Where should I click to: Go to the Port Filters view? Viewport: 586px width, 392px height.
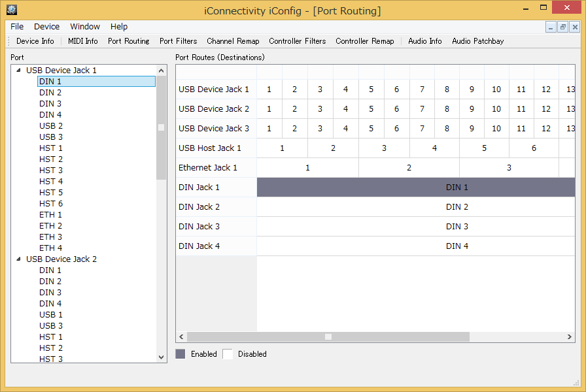tap(178, 41)
